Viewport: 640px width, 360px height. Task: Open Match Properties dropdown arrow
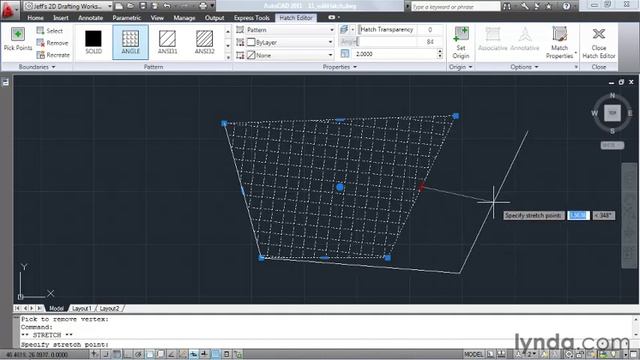pos(576,53)
